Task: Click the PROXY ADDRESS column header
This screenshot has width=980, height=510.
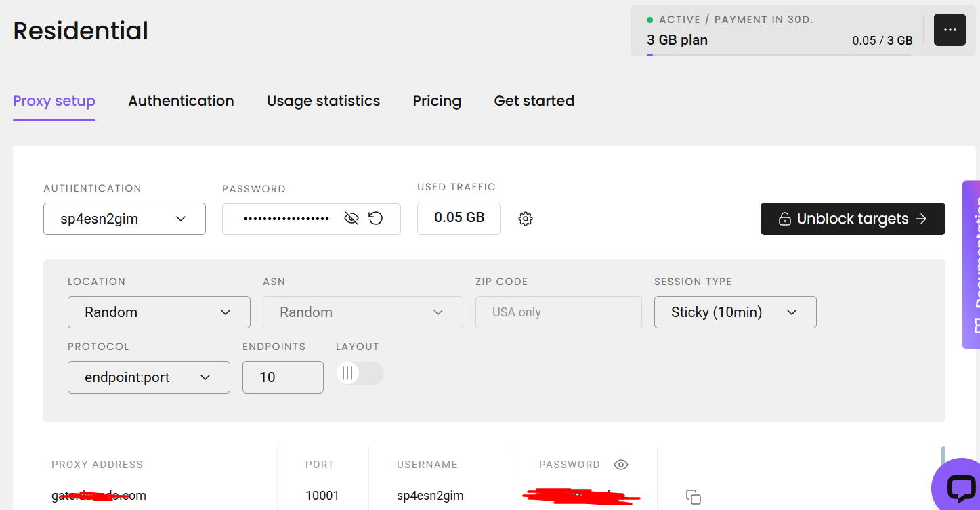Action: 98,465
